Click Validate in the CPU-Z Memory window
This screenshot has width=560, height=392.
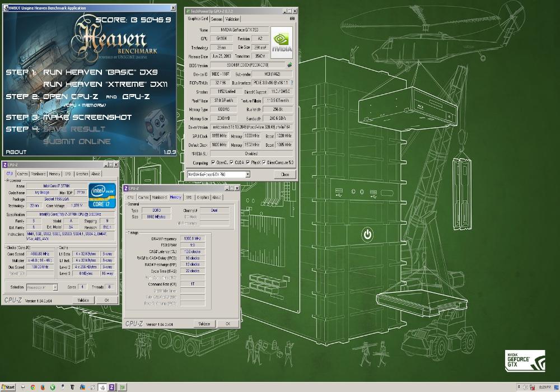pos(204,324)
